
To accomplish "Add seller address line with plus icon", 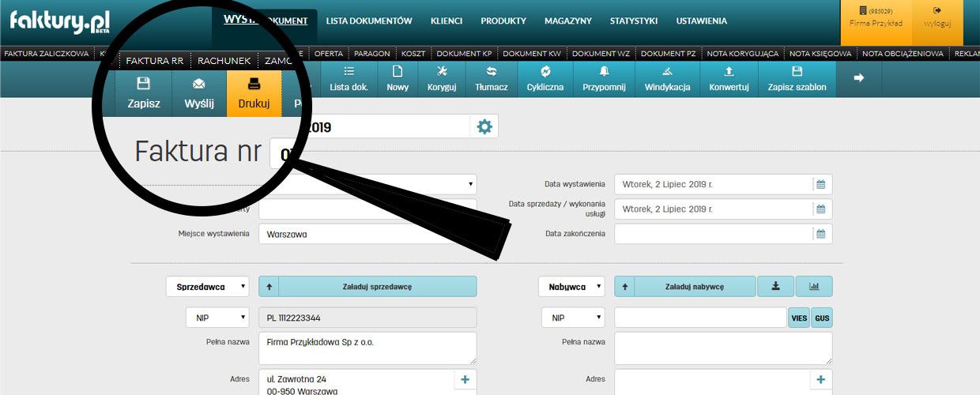I will pyautogui.click(x=465, y=380).
